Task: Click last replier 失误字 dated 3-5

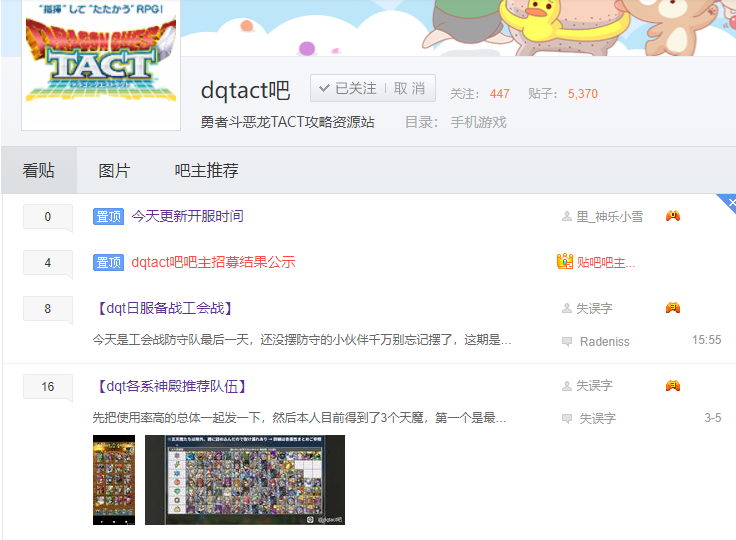Action: point(597,418)
